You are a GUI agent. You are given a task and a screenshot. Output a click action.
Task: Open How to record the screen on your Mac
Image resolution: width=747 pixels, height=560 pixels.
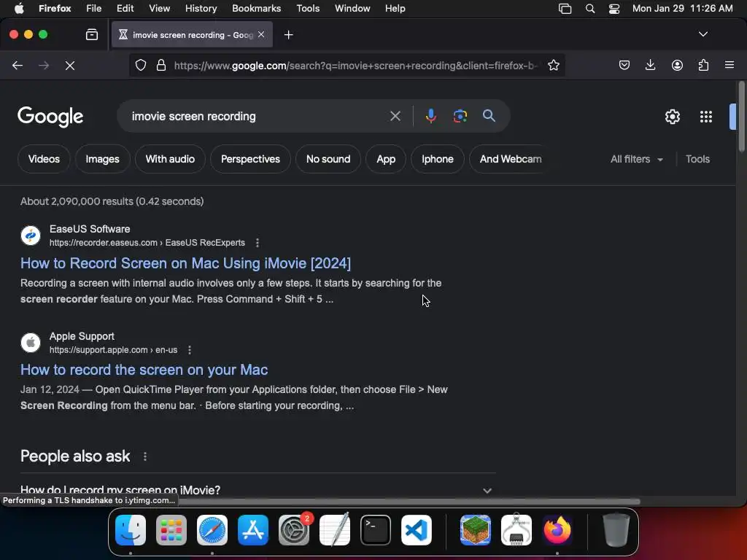144,370
